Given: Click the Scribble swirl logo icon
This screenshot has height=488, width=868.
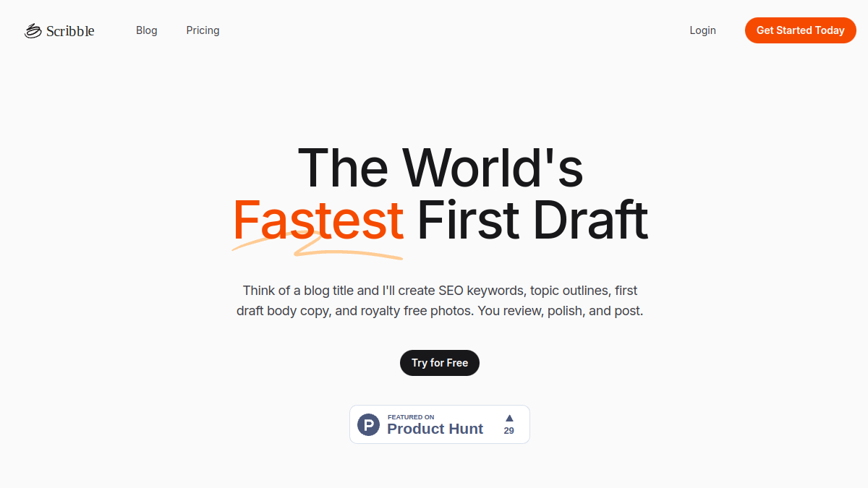Looking at the screenshot, I should [x=33, y=30].
